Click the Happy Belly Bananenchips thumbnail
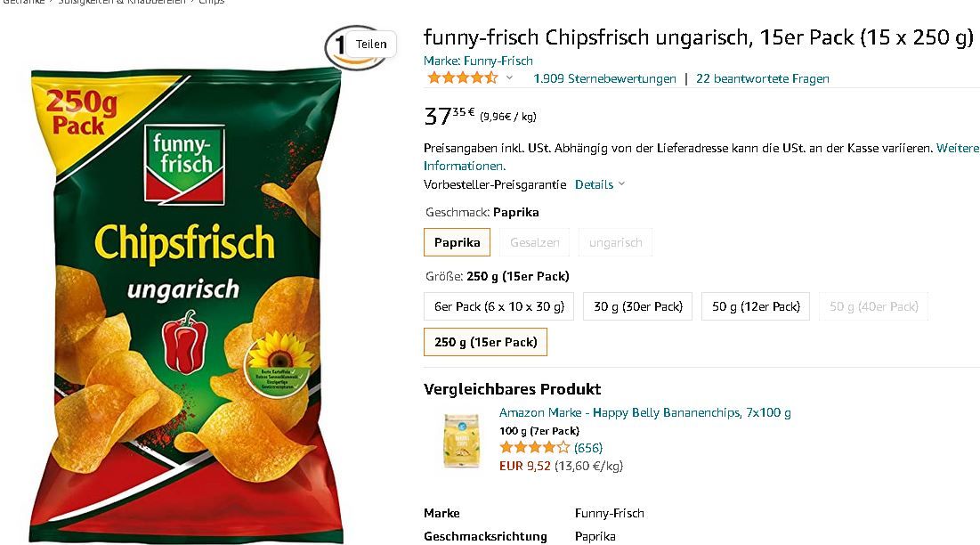 pos(461,441)
